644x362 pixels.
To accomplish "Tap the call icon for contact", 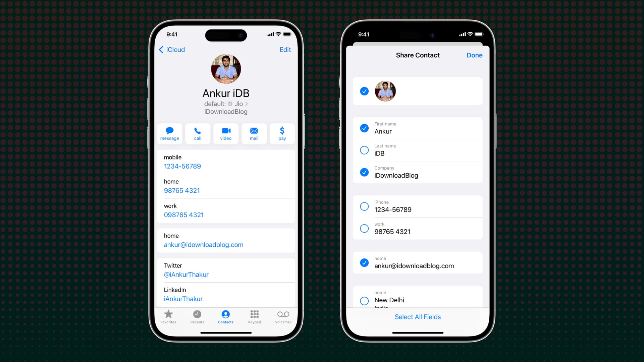I will (x=197, y=133).
